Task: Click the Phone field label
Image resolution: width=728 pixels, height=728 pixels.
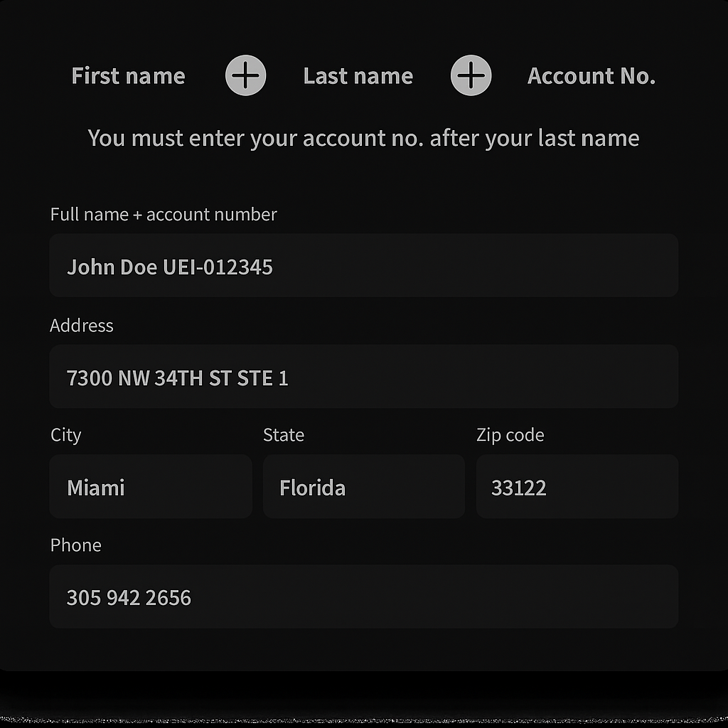Action: [76, 545]
